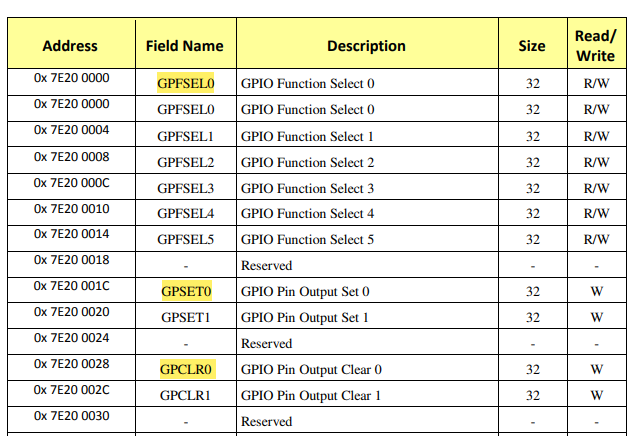Click the Size column header

(x=532, y=46)
